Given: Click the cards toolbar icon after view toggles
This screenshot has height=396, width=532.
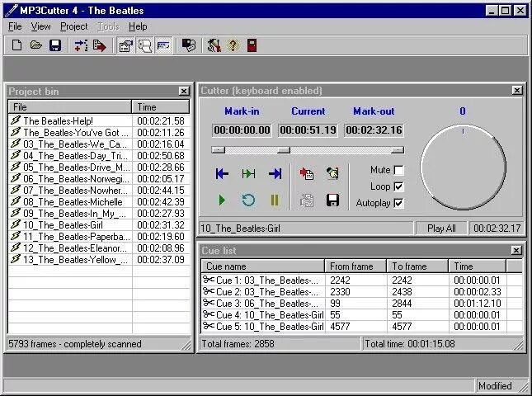Looking at the screenshot, I should click(x=189, y=45).
